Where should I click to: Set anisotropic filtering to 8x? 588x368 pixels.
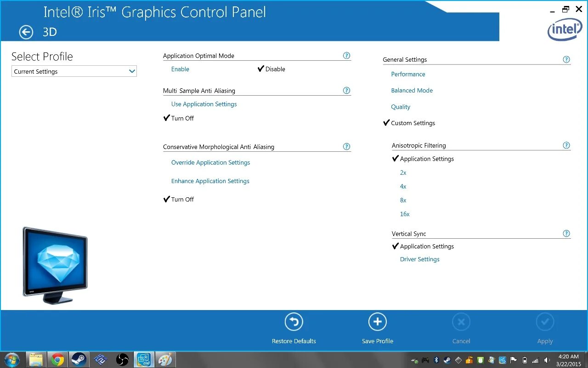tap(403, 200)
